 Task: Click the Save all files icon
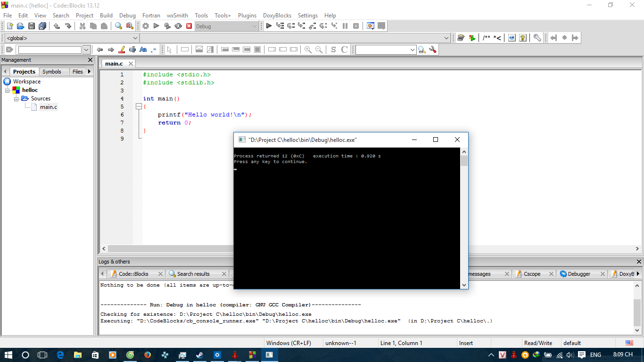click(42, 26)
